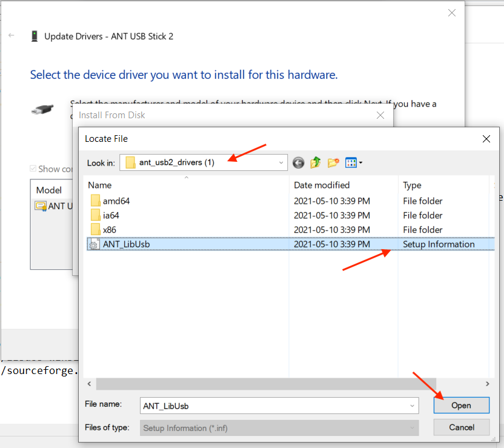The image size is (504, 448).
Task: Open the View Menu dropdown arrow
Action: click(x=360, y=162)
